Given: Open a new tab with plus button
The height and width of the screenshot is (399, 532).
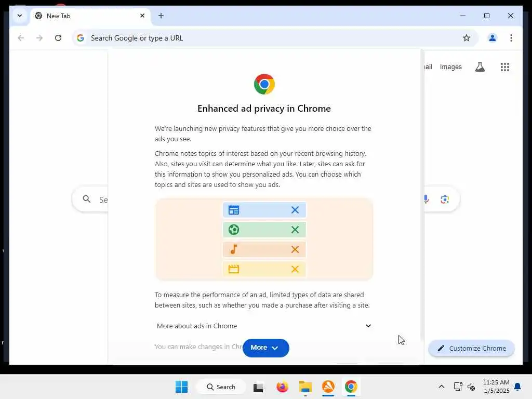Looking at the screenshot, I should point(161,16).
